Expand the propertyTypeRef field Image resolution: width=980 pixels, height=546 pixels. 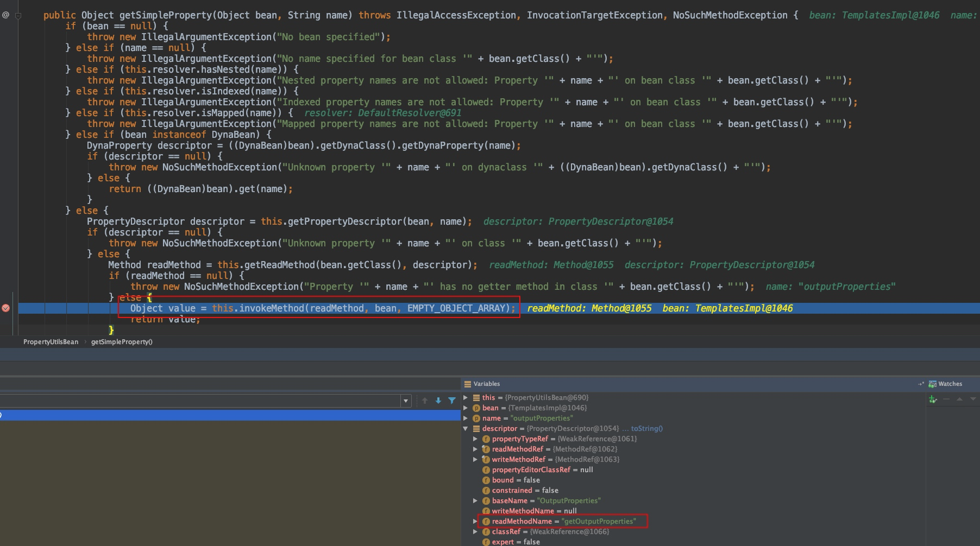pos(475,439)
